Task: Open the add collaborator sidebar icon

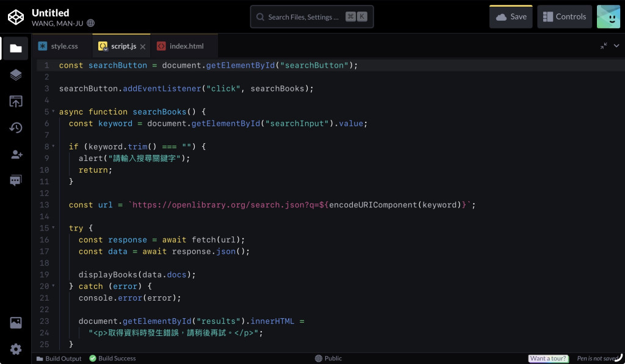Action: point(16,154)
